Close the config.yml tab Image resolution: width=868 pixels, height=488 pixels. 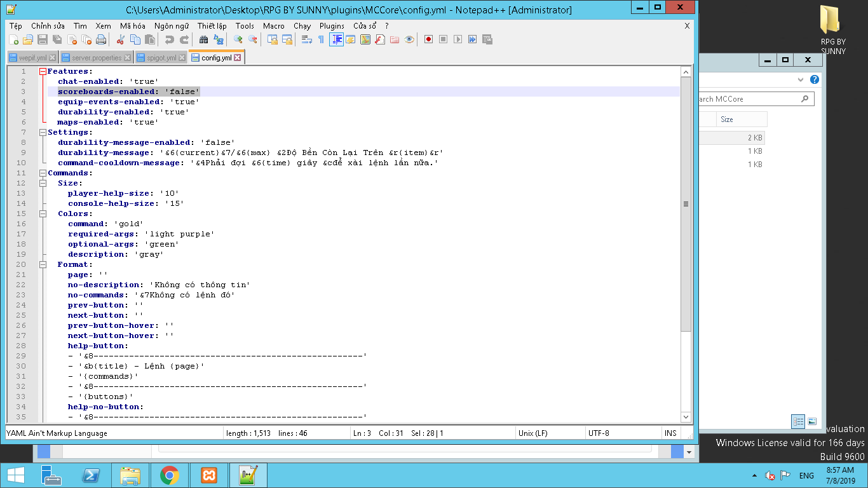click(238, 58)
